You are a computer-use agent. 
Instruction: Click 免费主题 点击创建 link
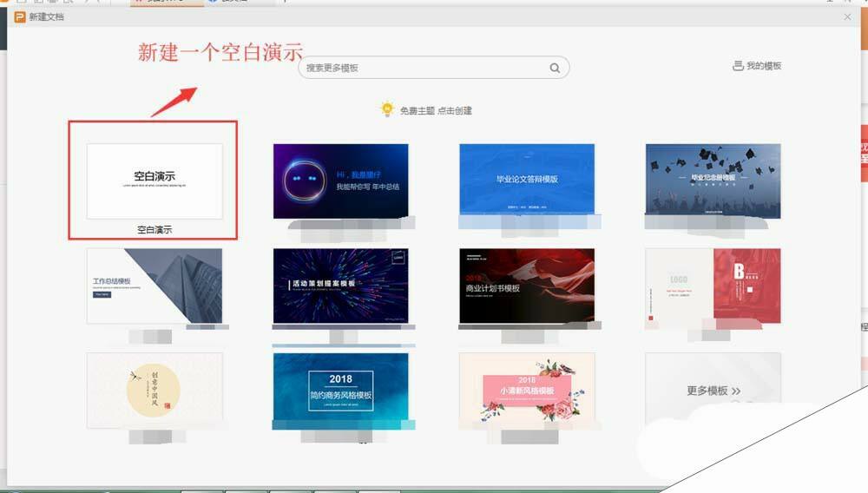pyautogui.click(x=436, y=110)
